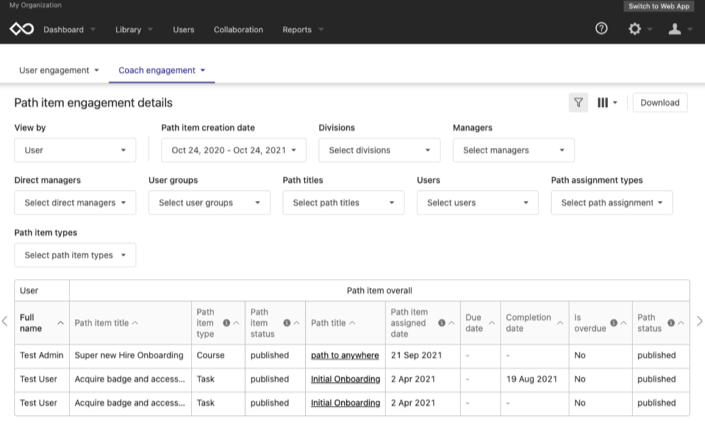Open the View by User dropdown

pyautogui.click(x=75, y=150)
